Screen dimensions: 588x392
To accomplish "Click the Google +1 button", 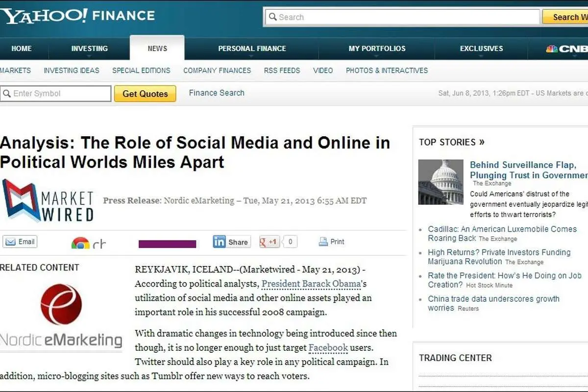I will point(269,242).
